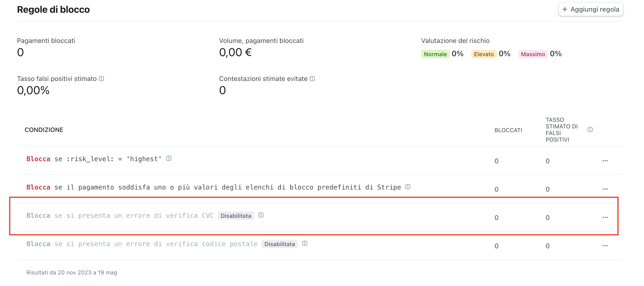Open three-dot menu for risk_level highest rule
Image resolution: width=644 pixels, height=286 pixels.
tap(605, 161)
